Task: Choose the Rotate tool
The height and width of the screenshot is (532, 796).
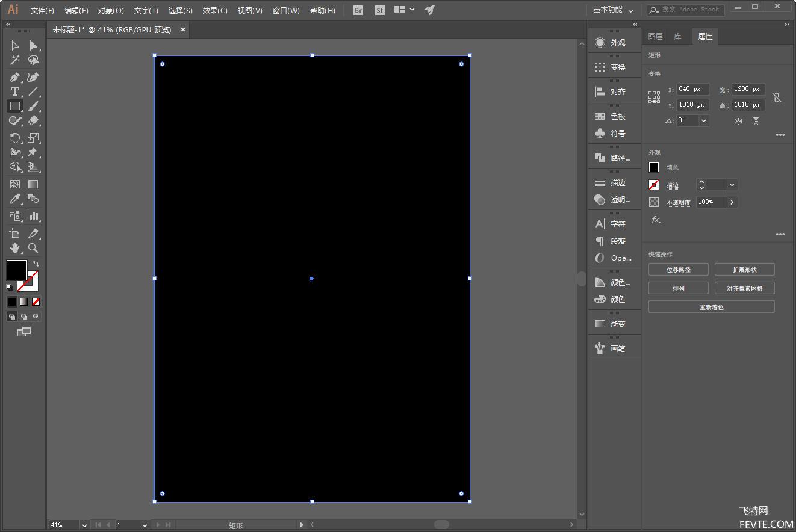Action: point(15,138)
